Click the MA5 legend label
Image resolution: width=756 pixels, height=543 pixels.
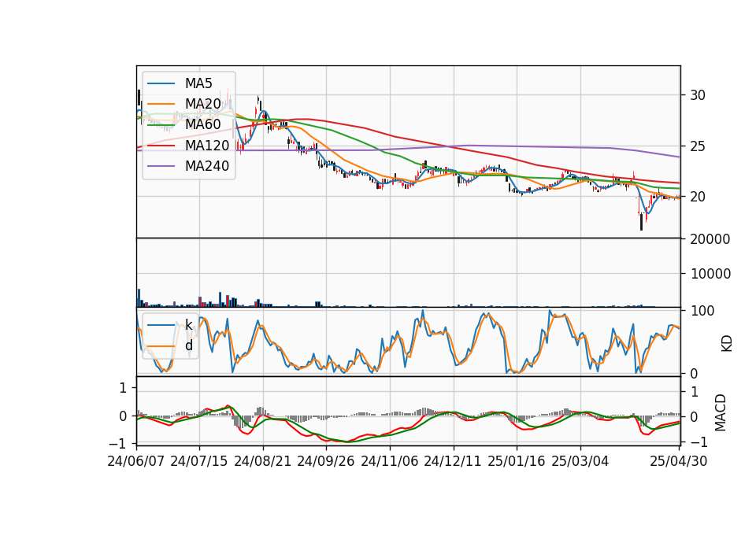198,83
